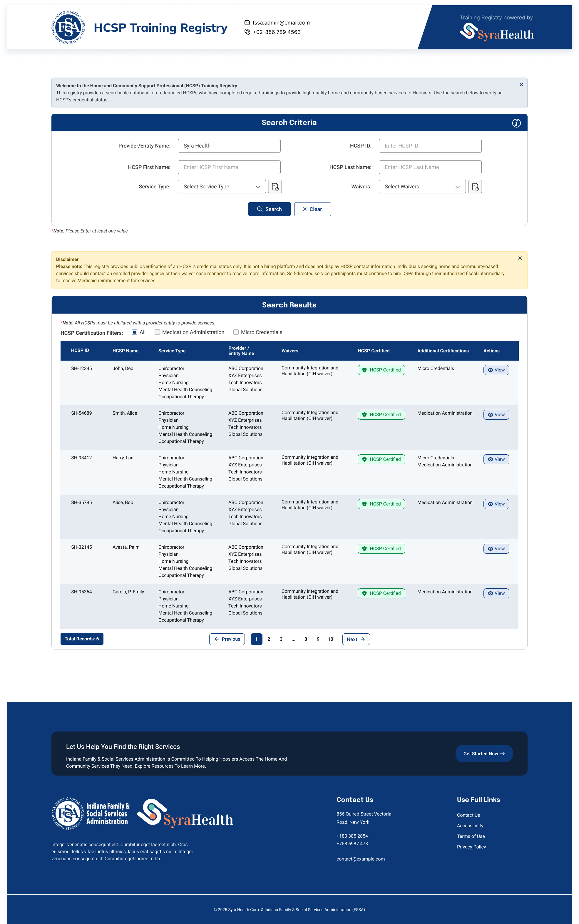The width and height of the screenshot is (579, 924).
Task: Expand the Select Waivers dropdown
Action: [422, 187]
